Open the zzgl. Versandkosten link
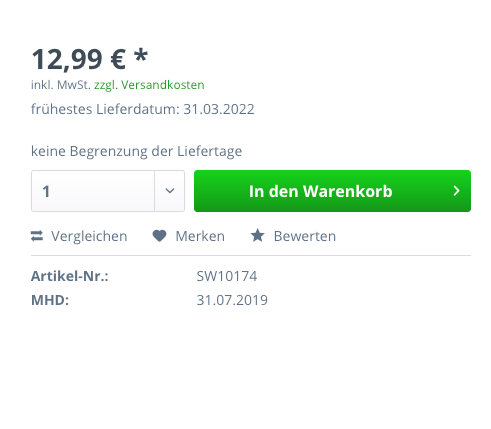This screenshot has width=491, height=429. pos(149,85)
